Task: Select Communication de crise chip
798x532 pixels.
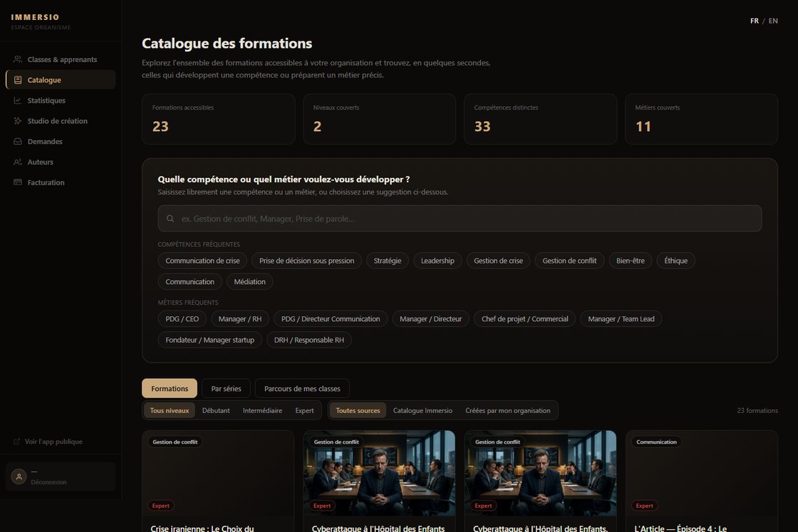Action: pos(202,261)
